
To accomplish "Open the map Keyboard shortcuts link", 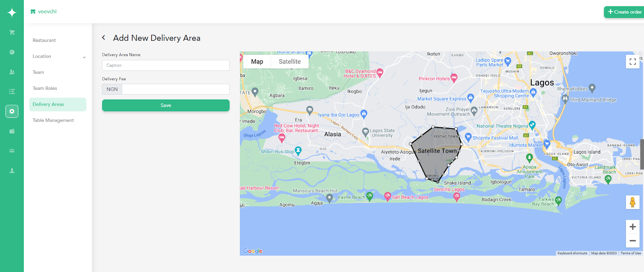I will point(572,253).
